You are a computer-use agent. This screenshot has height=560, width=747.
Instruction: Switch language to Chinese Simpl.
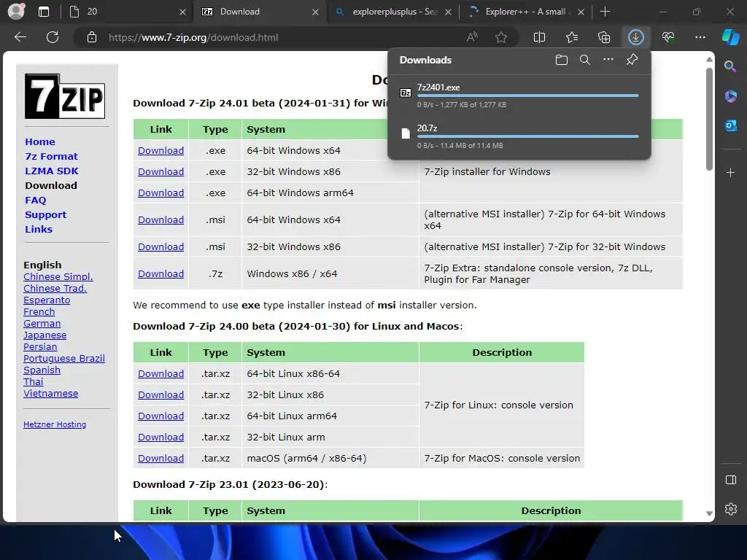tap(58, 276)
